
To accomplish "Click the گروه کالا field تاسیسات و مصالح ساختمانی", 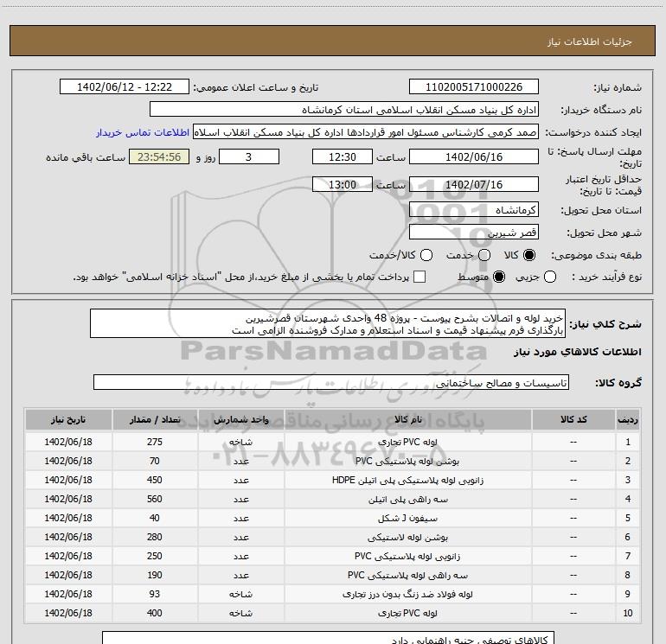I will coord(331,382).
